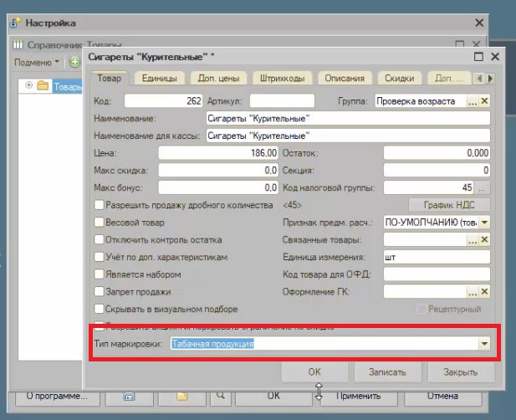Toggle Скрывать в визуальном подборе
Image resolution: width=516 pixels, height=420 pixels.
tap(99, 309)
